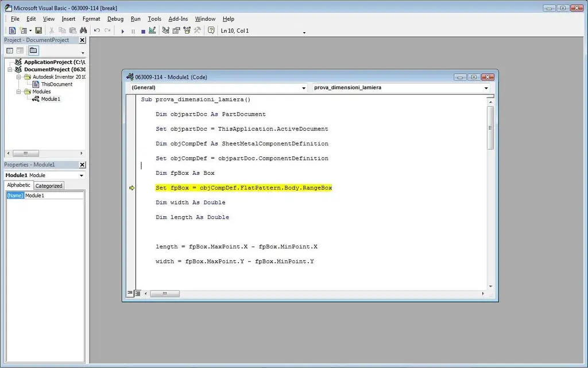Select ThisDocument in project tree
588x368 pixels.
tap(56, 84)
